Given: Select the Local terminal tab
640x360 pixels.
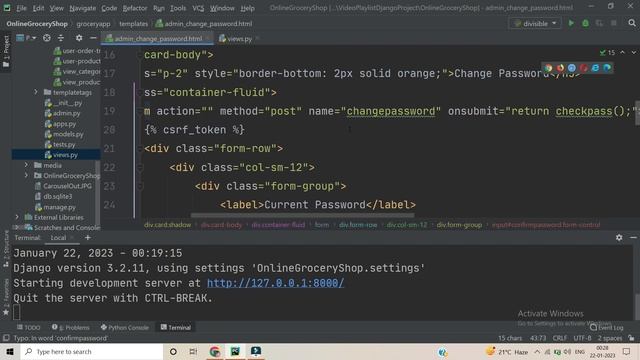Looking at the screenshot, I should coord(58,238).
